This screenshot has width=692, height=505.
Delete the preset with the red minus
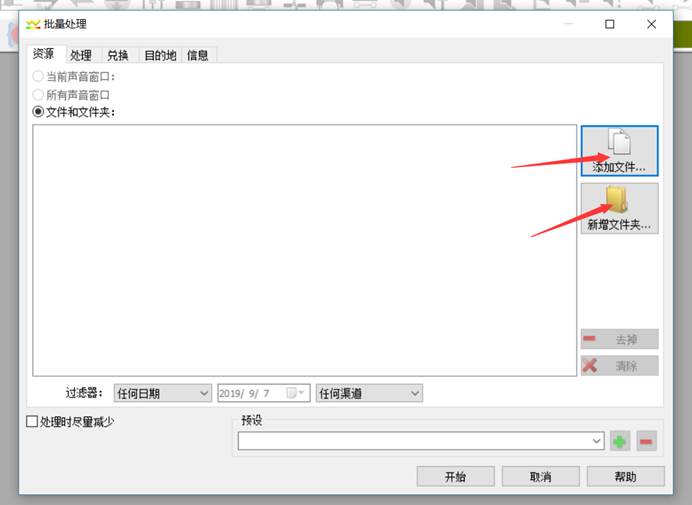pos(646,441)
